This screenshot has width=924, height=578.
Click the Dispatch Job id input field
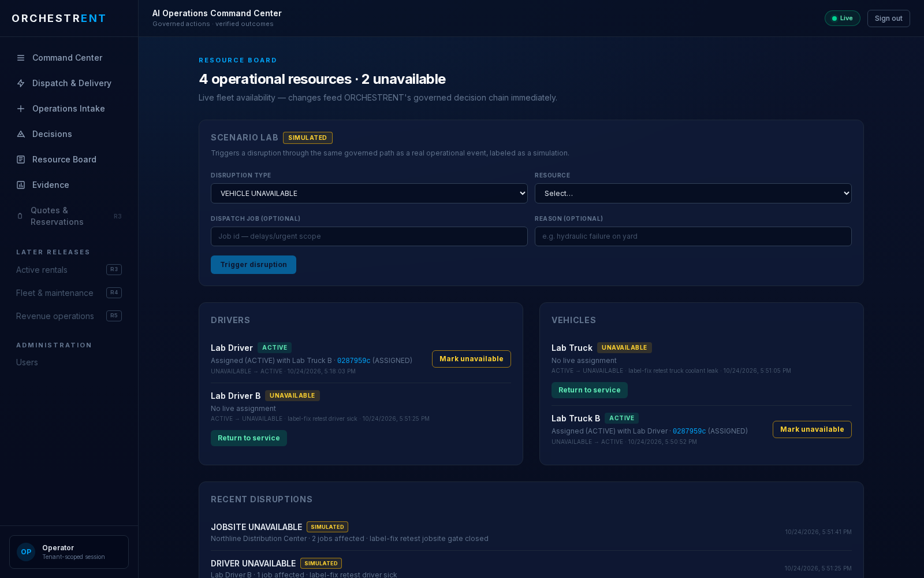(369, 236)
